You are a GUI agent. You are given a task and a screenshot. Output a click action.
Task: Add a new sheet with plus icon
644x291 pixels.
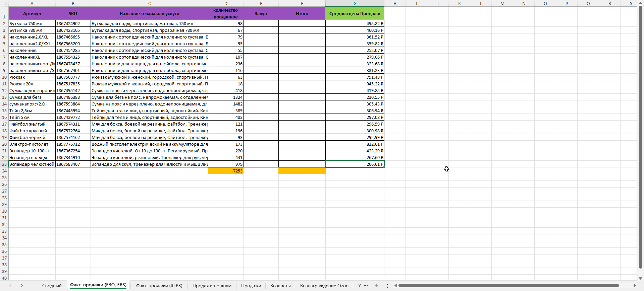pyautogui.click(x=376, y=286)
